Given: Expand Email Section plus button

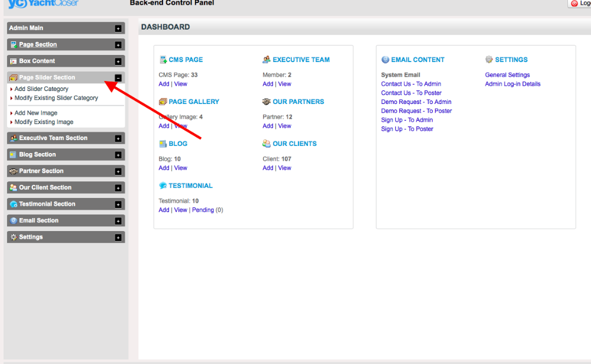Looking at the screenshot, I should coord(118,221).
